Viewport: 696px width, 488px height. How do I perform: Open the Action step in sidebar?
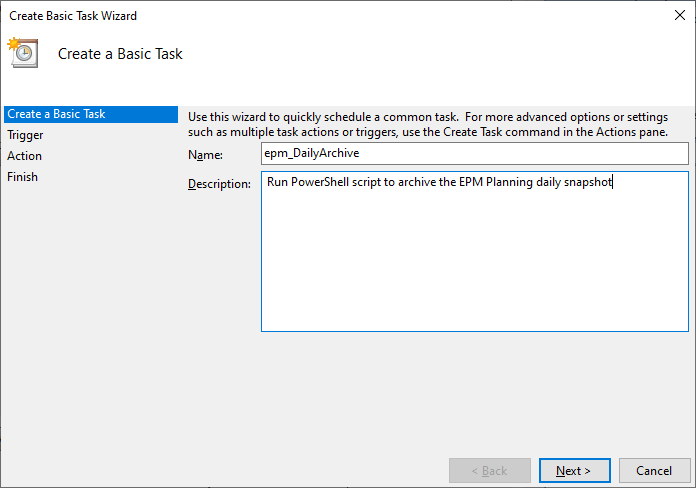(25, 156)
